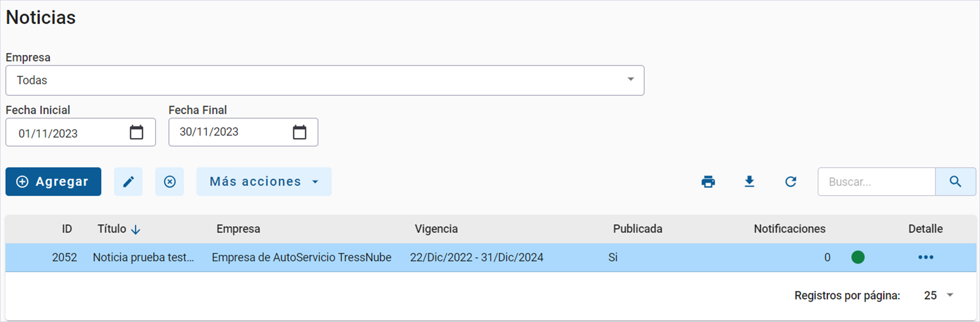The width and height of the screenshot is (980, 322).
Task: Click the Publicada column header
Action: click(x=637, y=229)
